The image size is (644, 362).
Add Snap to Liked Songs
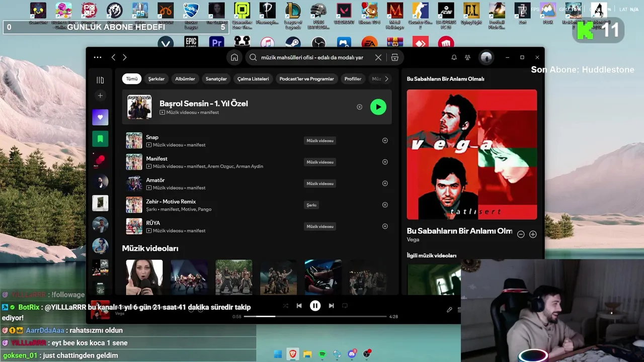[385, 141]
